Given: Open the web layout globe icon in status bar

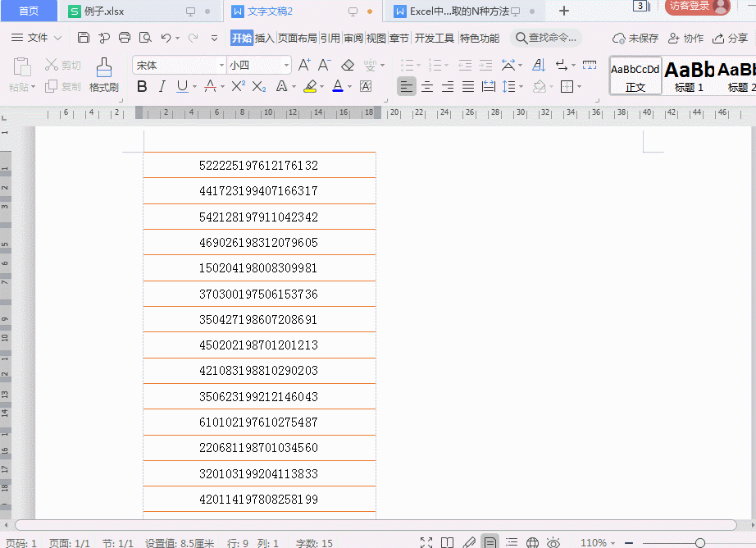Looking at the screenshot, I should pos(532,543).
